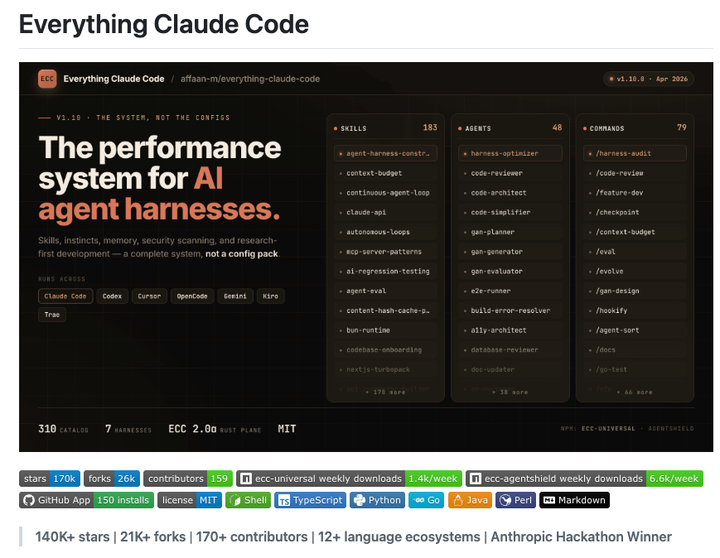Screen dimensions: 720x558
Task: Click the SKILLS column header
Action: click(353, 129)
